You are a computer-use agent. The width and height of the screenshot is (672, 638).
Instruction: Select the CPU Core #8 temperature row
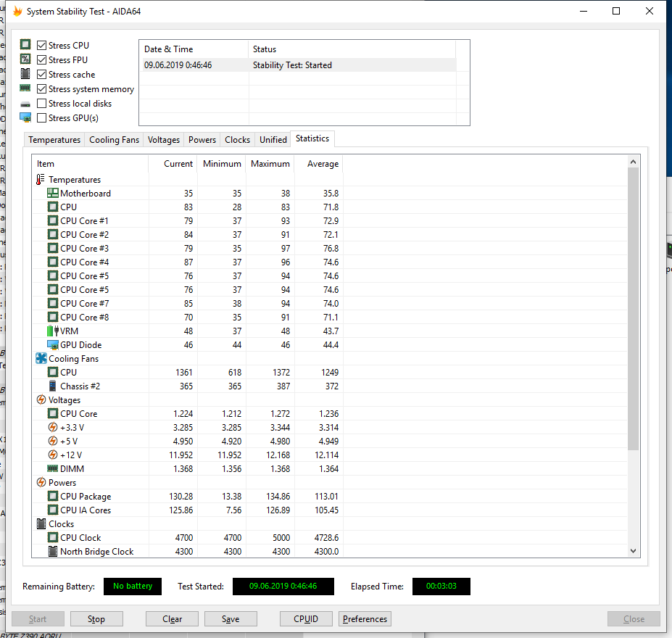point(188,317)
